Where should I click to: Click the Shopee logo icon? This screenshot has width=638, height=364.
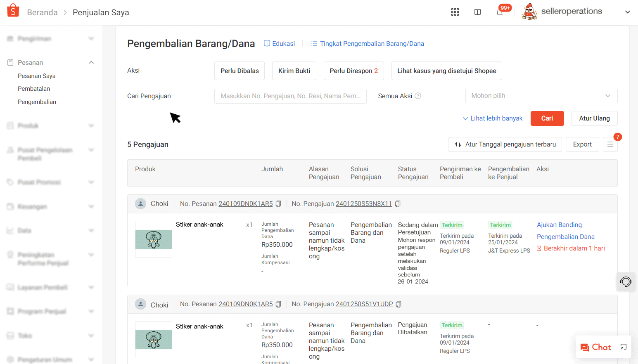(x=13, y=11)
